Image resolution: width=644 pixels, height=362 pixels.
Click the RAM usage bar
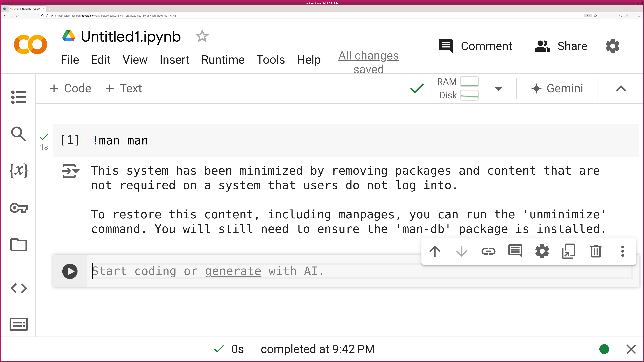pyautogui.click(x=469, y=82)
